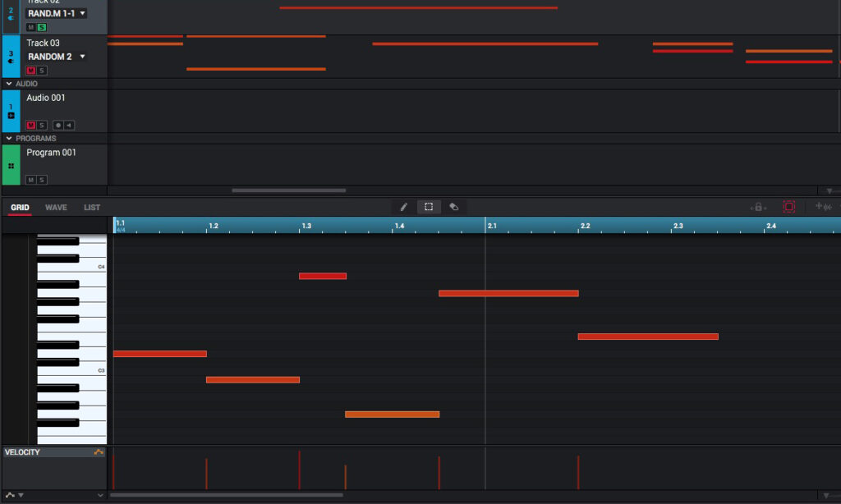This screenshot has height=504, width=841.
Task: Click the pad grid icon on Program 001
Action: point(11,166)
